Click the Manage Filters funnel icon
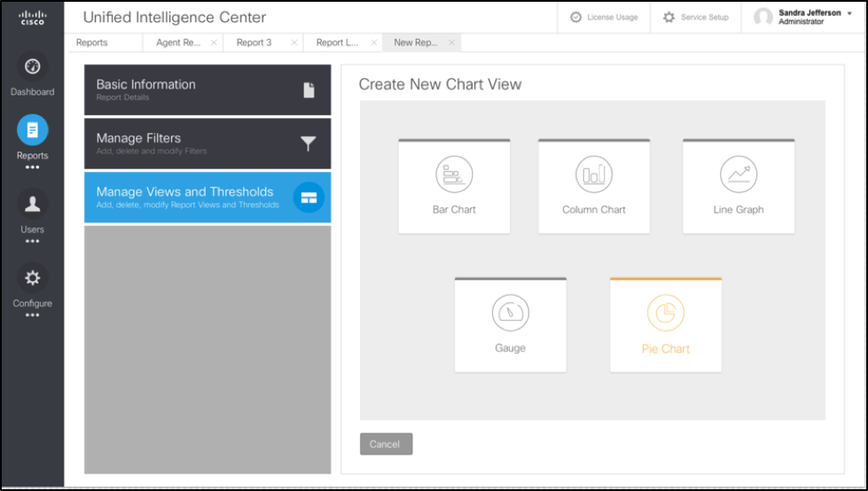 click(x=309, y=144)
